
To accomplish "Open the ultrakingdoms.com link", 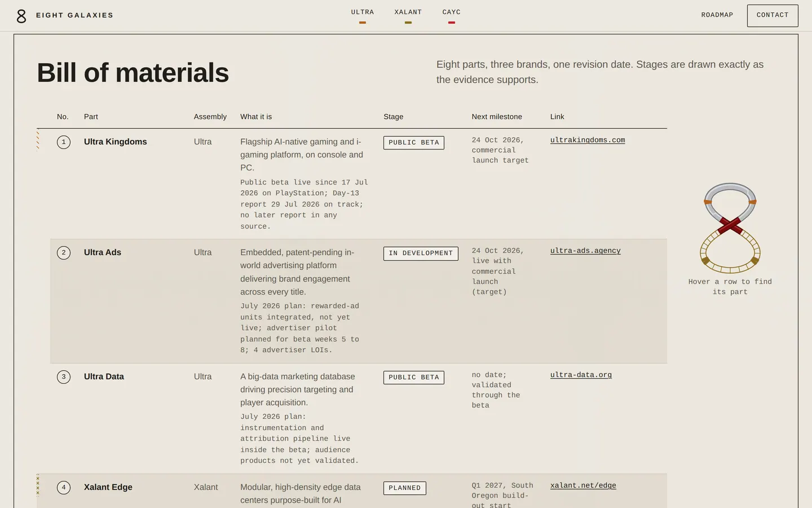I will 588,140.
